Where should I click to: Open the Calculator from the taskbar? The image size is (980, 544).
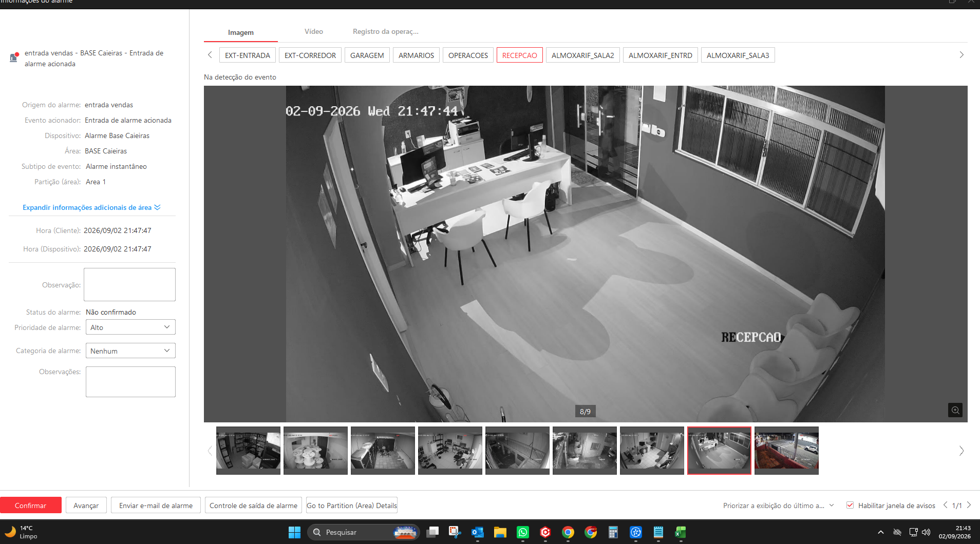point(613,532)
